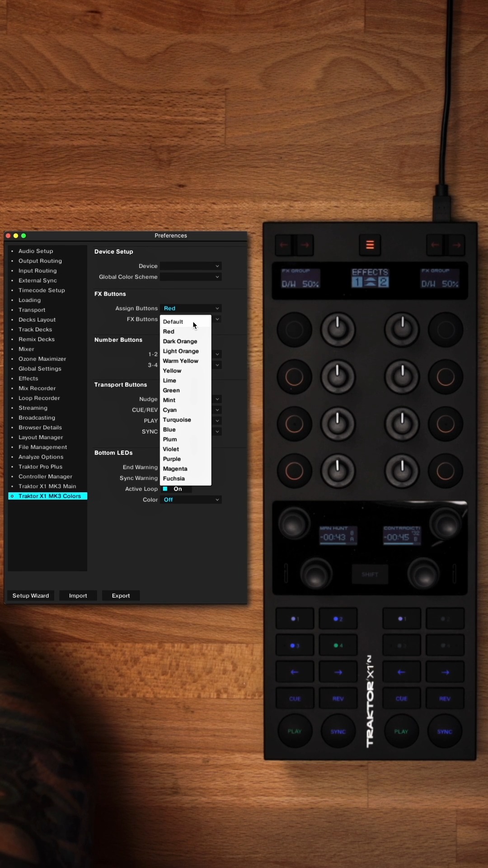488x868 pixels.
Task: Click the Import button
Action: [78, 595]
